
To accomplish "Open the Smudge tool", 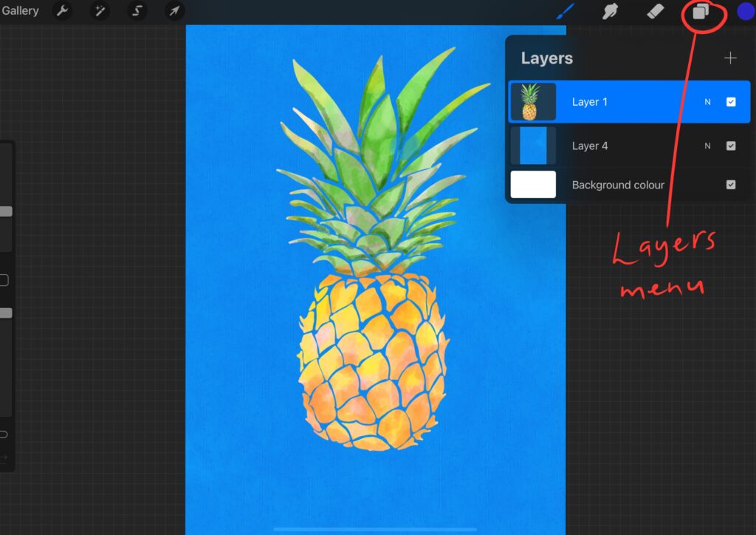I will pyautogui.click(x=611, y=11).
